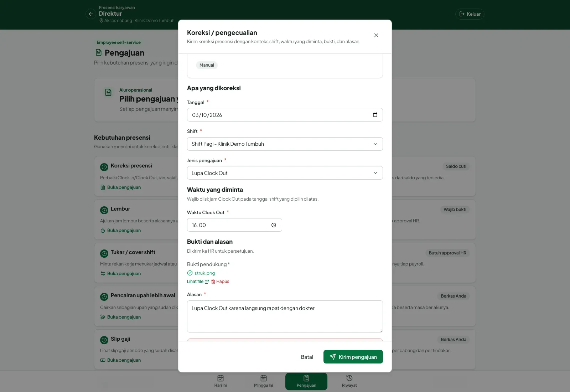Screen dimensions: 570x392
Task: Click the Keluar logout button
Action: pos(470,14)
